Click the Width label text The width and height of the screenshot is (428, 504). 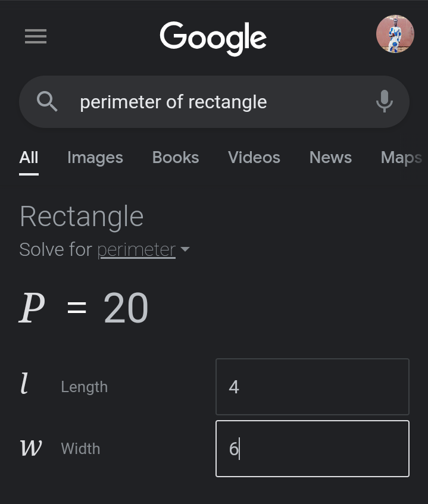coord(80,449)
